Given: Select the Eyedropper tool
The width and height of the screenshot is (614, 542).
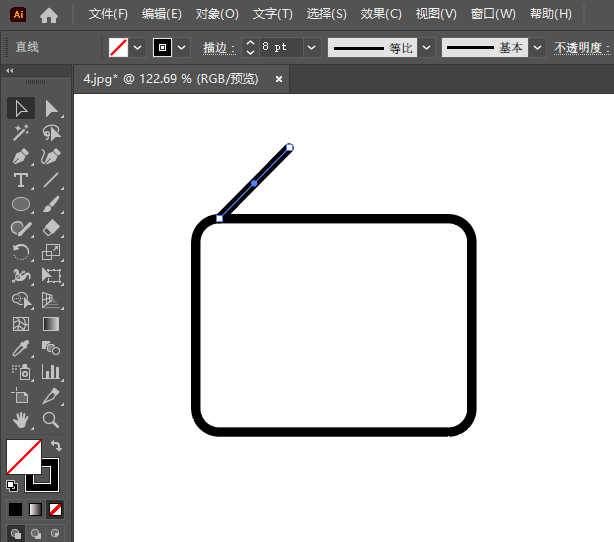Looking at the screenshot, I should [x=21, y=348].
